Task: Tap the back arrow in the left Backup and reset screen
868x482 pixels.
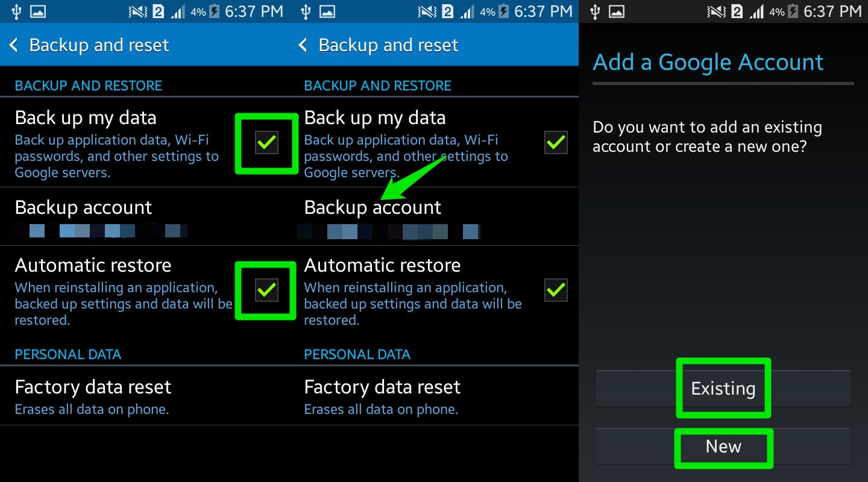Action: click(14, 45)
